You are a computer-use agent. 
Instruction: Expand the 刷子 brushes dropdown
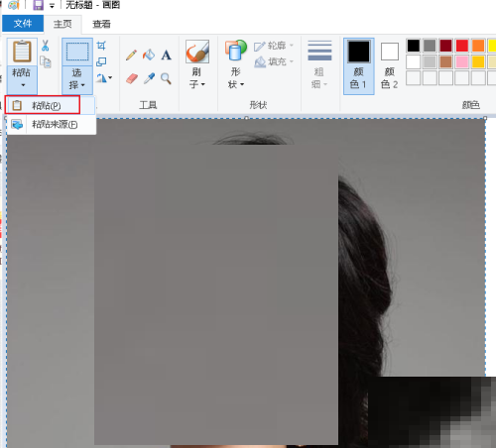[203, 84]
